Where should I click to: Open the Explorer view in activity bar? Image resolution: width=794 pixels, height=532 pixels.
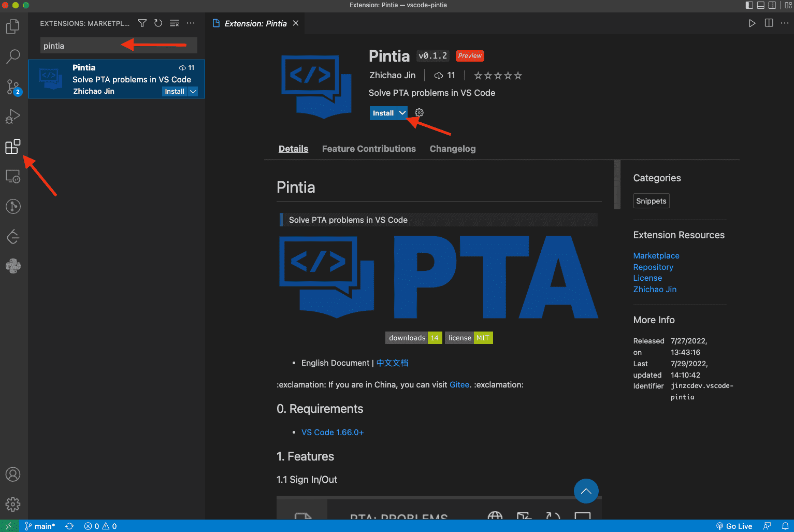pyautogui.click(x=13, y=26)
